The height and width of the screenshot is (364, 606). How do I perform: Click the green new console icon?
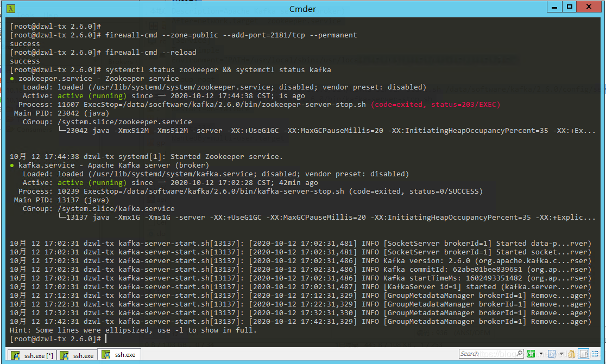(x=531, y=354)
